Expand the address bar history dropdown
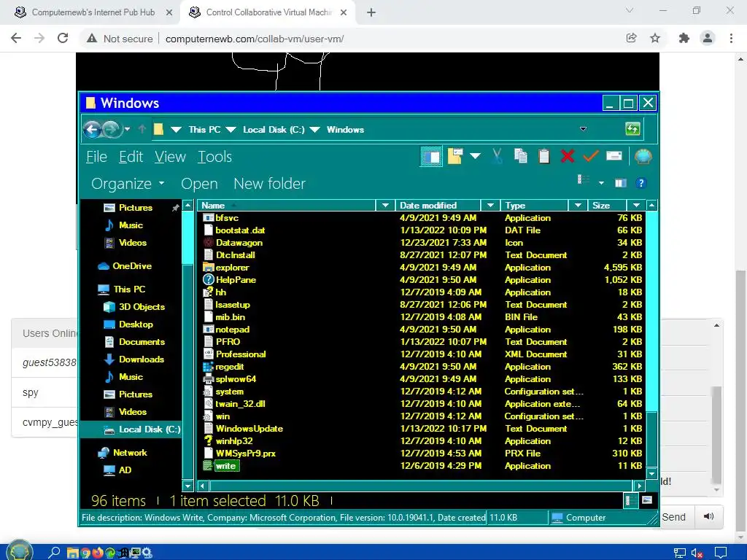This screenshot has width=747, height=560. pos(583,129)
